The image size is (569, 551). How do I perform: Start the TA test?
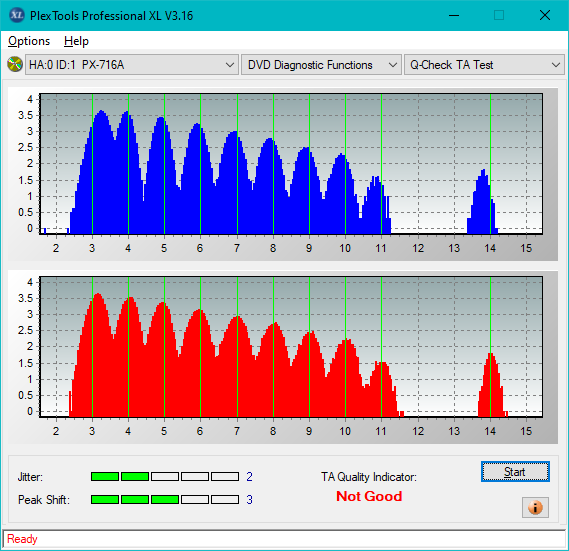click(515, 472)
